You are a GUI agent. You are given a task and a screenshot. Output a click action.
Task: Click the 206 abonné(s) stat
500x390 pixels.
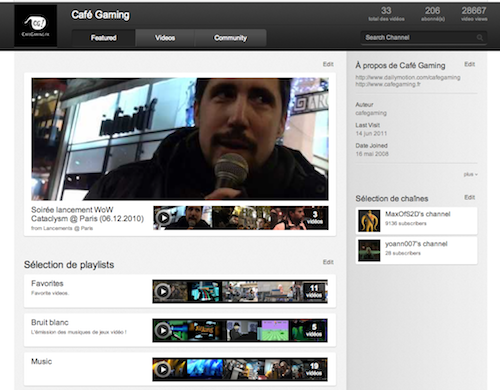[x=433, y=14]
